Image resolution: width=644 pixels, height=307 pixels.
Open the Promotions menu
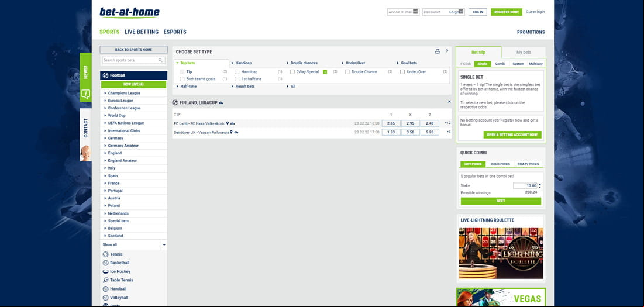coord(531,32)
